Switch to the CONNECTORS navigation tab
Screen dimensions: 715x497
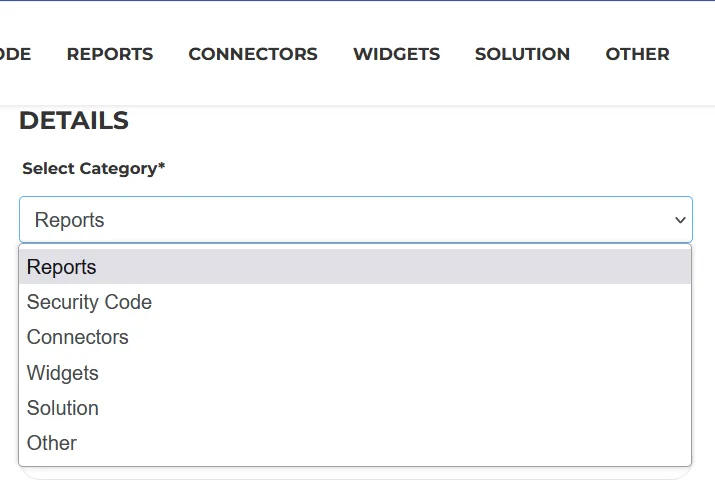pyautogui.click(x=253, y=54)
